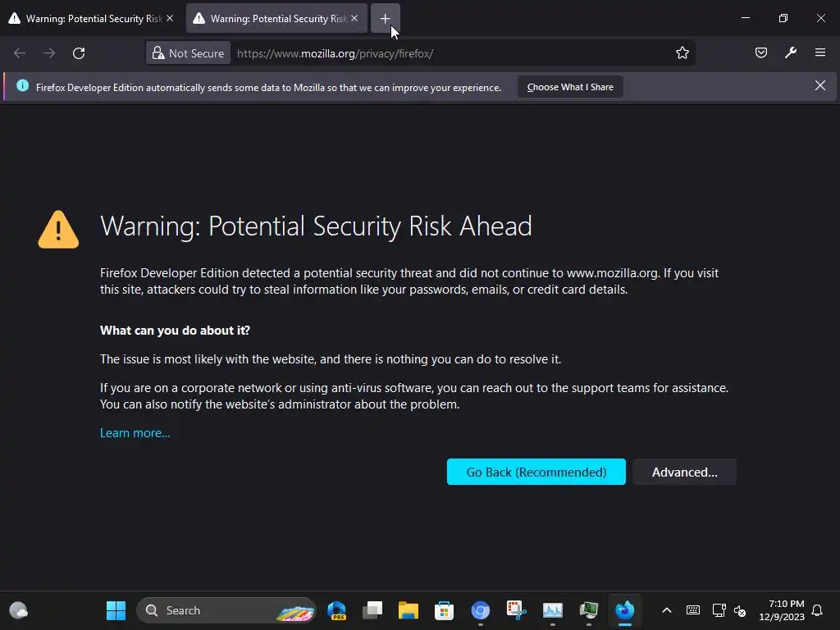Image resolution: width=840 pixels, height=630 pixels.
Task: Click the Firefox Developer Edition taskbar icon
Action: [624, 610]
